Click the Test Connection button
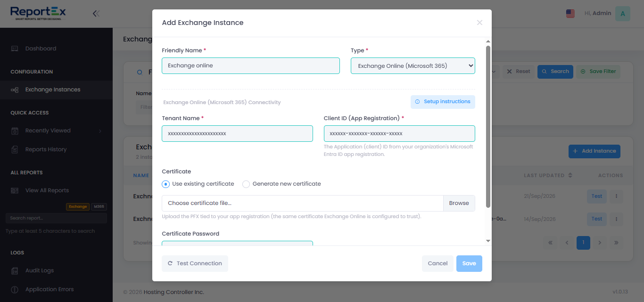644x302 pixels. point(195,263)
